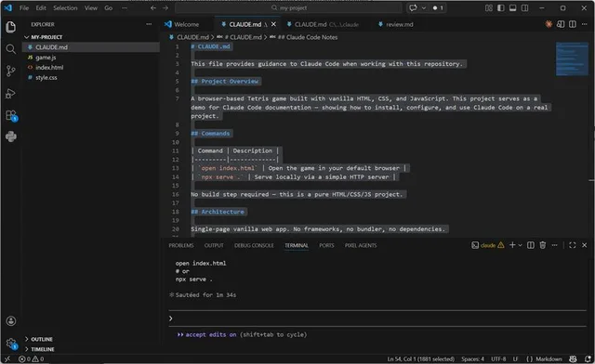Maximize the panel size
Image resolution: width=595 pixels, height=364 pixels.
pyautogui.click(x=573, y=245)
